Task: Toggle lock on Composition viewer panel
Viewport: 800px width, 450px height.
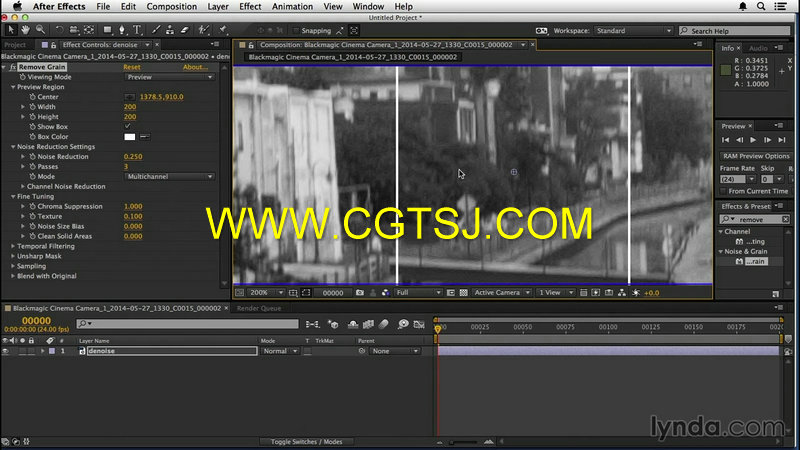Action: [x=251, y=45]
